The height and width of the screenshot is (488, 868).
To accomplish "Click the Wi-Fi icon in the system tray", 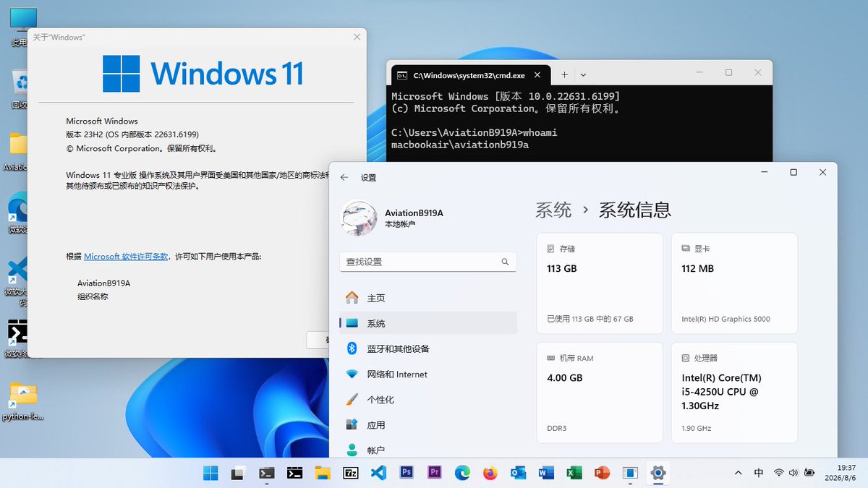I will [x=779, y=473].
